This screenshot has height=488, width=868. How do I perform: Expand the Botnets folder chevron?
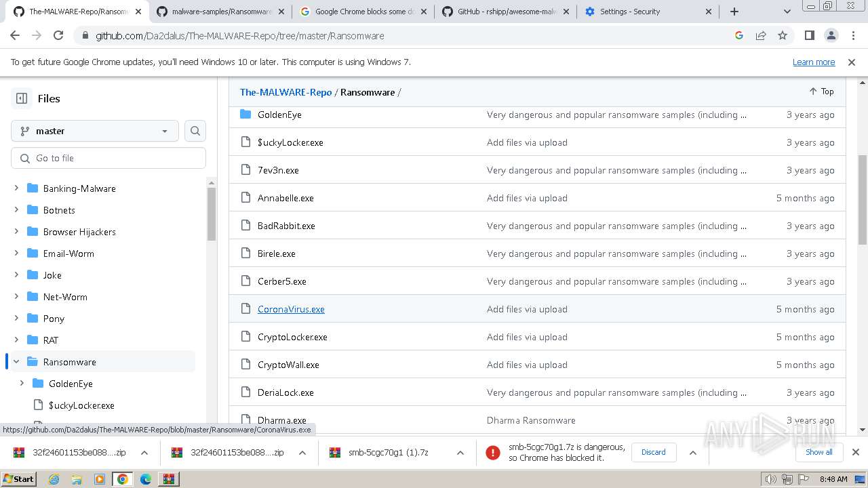[x=16, y=210]
